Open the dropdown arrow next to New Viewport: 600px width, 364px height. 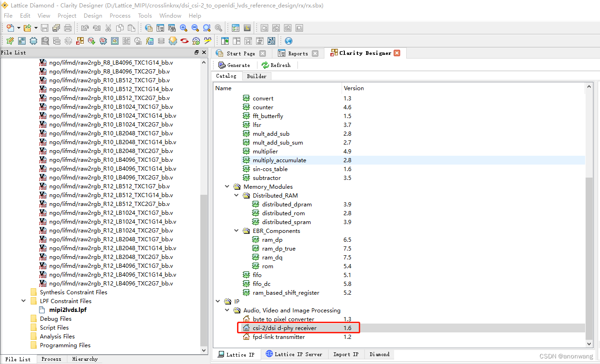(19, 28)
